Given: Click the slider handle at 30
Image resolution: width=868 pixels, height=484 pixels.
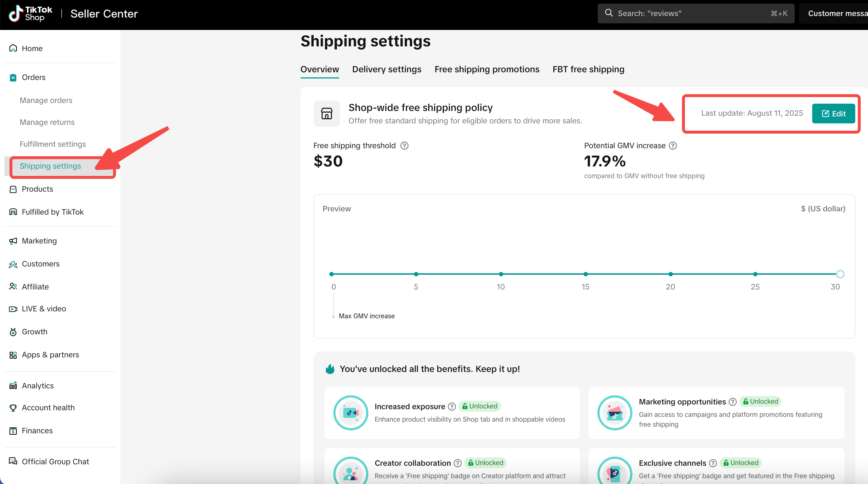Looking at the screenshot, I should [840, 274].
